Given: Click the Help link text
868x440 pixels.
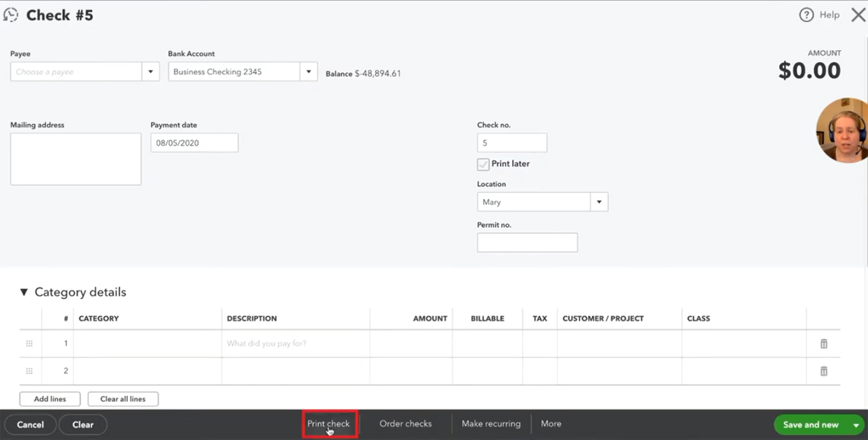Looking at the screenshot, I should [x=829, y=15].
